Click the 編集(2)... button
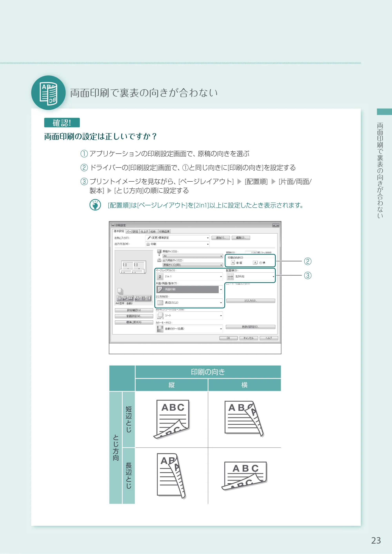The width and height of the screenshot is (392, 554). pos(241,238)
